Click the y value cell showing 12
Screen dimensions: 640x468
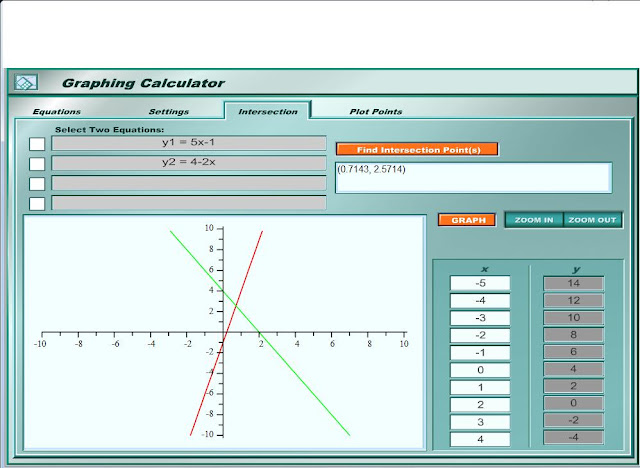pos(573,301)
